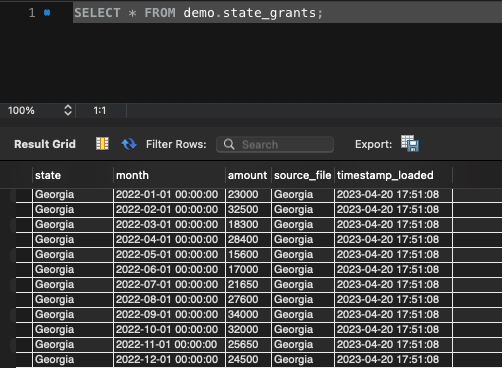502x368 pixels.
Task: Select state cell Georgia in the 23000 row
Action: pyautogui.click(x=73, y=195)
